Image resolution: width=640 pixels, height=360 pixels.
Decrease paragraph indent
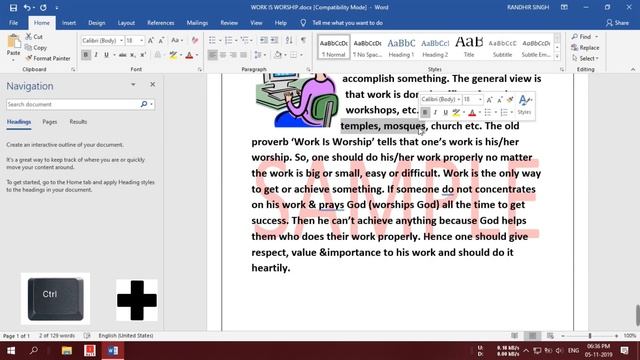pyautogui.click(x=264, y=40)
